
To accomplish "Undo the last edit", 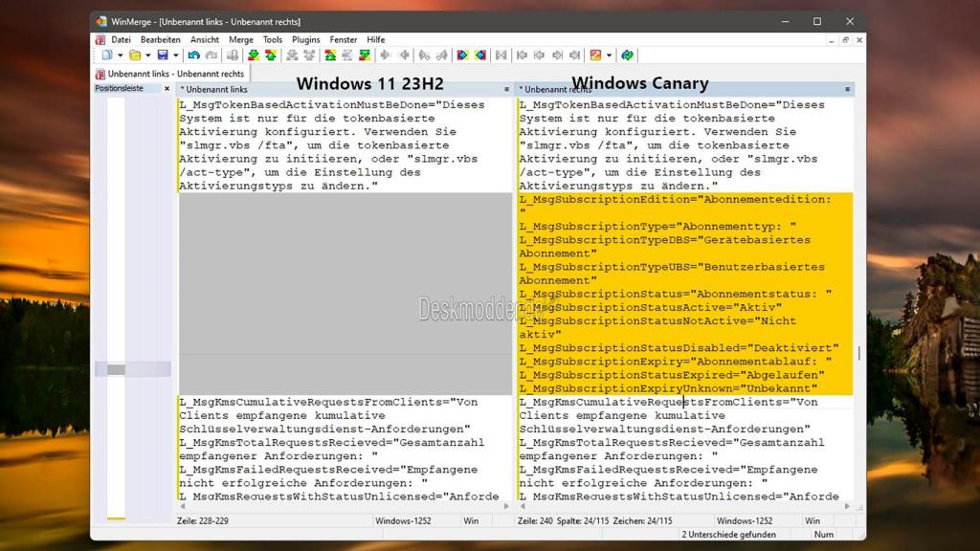I will pyautogui.click(x=193, y=55).
